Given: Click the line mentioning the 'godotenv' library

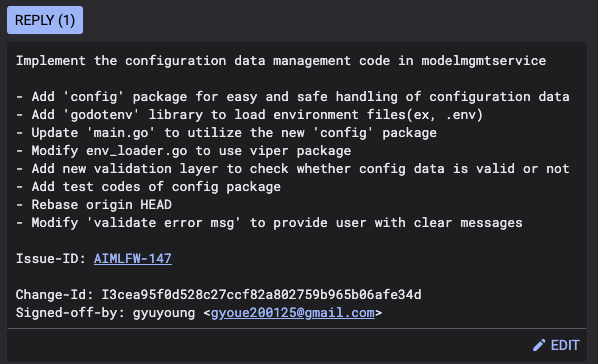Looking at the screenshot, I should 249,115.
